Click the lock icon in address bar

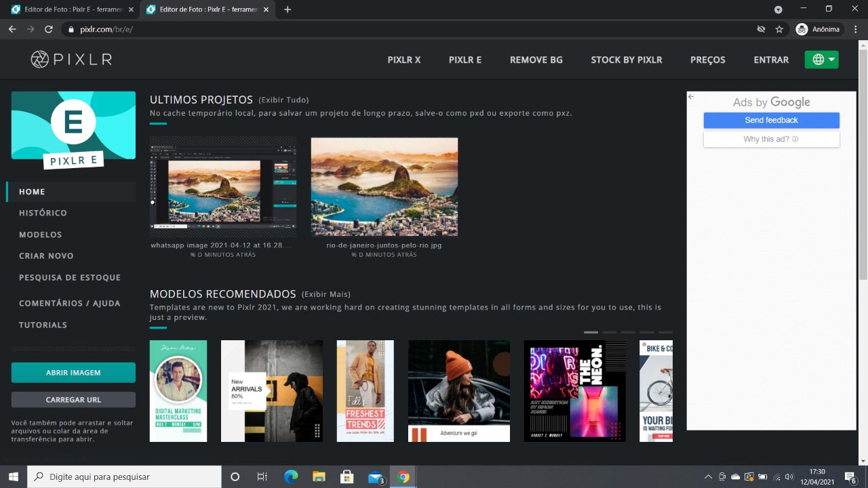(71, 29)
